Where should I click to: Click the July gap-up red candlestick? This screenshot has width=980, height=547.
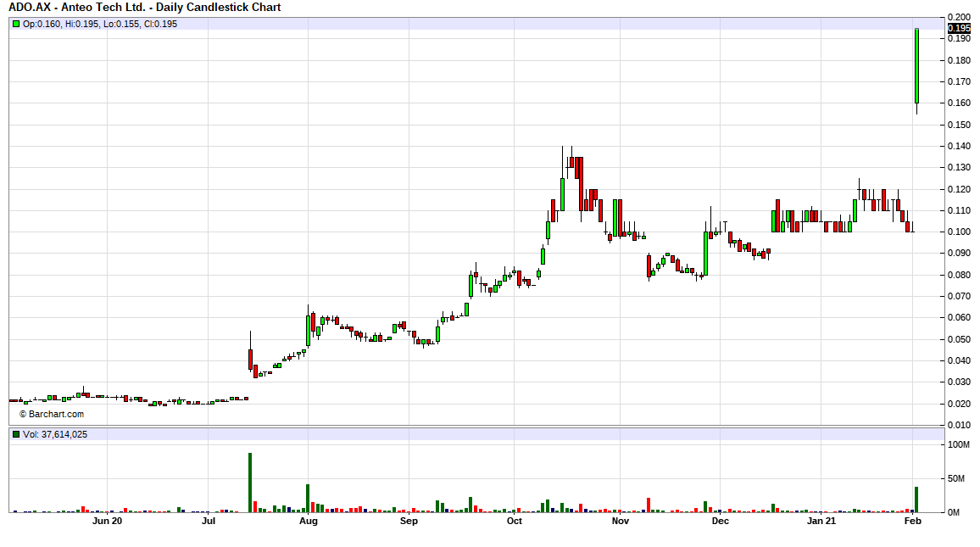pos(250,360)
